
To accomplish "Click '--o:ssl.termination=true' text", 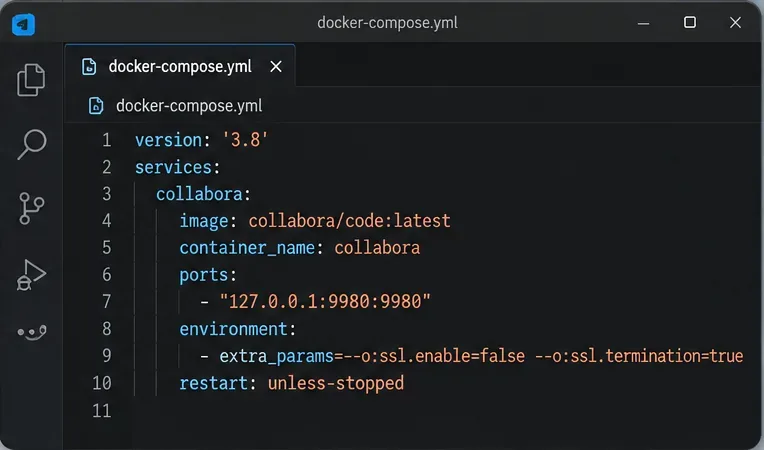I will (639, 356).
